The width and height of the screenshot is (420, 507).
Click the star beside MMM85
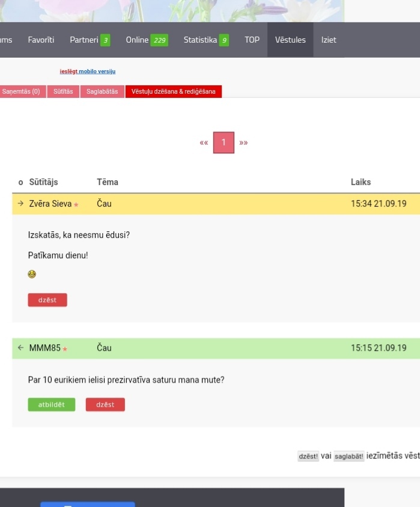(x=65, y=348)
